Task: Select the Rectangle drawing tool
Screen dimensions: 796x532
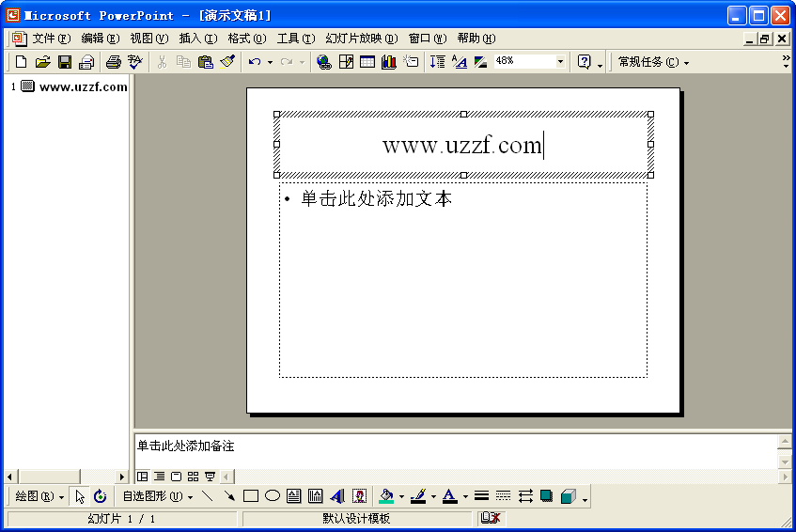Action: [251, 496]
